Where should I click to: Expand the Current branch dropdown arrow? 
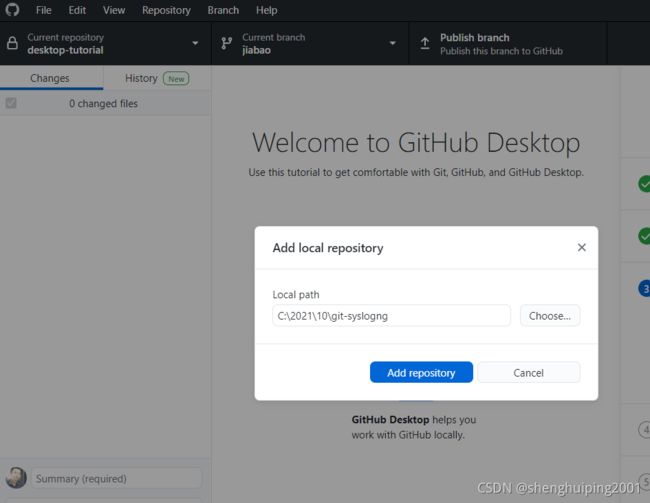(x=392, y=43)
